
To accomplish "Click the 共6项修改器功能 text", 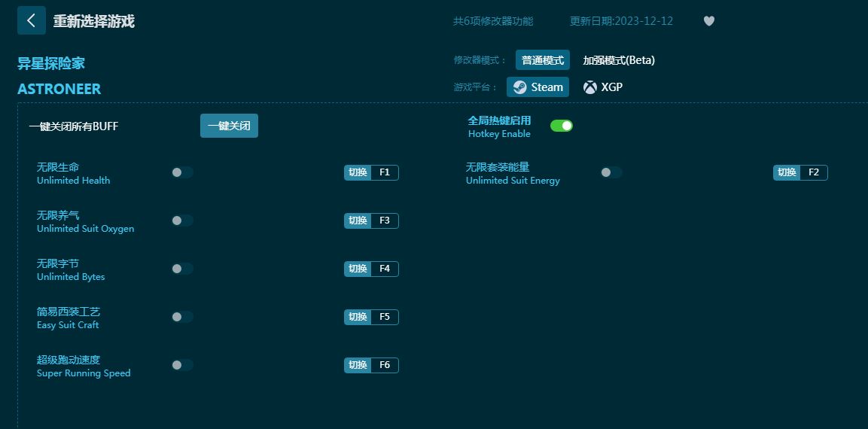I will click(x=492, y=21).
